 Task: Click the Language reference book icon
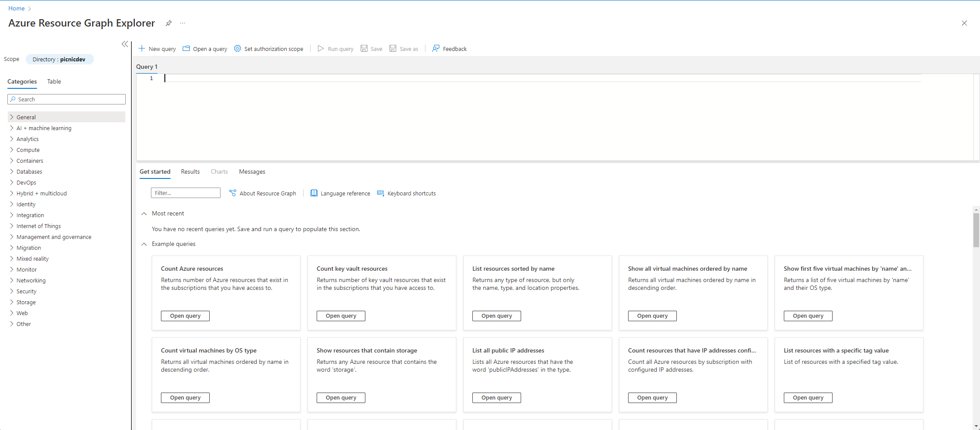[x=314, y=193]
